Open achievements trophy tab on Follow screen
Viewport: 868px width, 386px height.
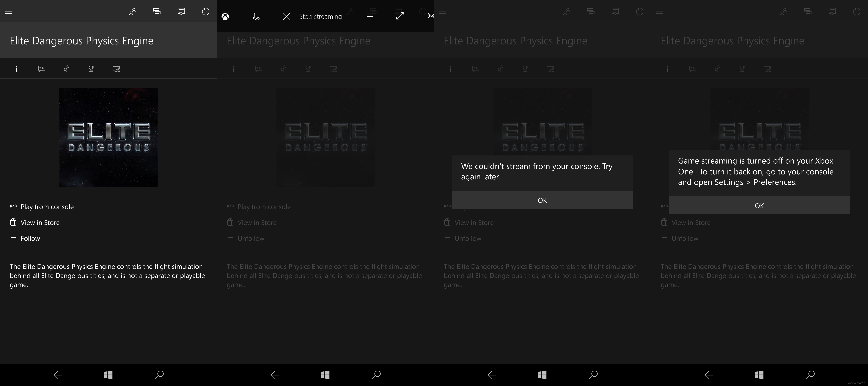[x=91, y=69]
